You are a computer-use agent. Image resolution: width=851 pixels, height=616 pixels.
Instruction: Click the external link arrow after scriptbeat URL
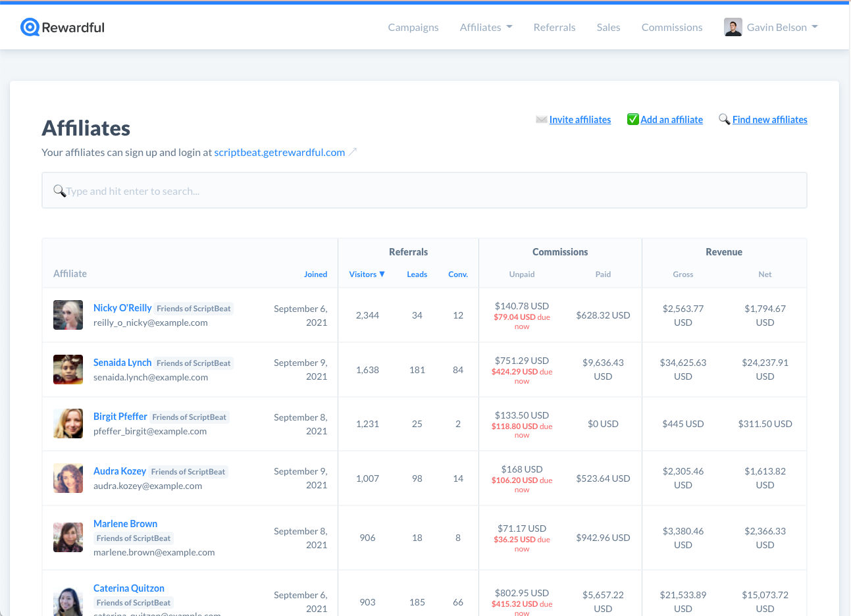click(353, 152)
